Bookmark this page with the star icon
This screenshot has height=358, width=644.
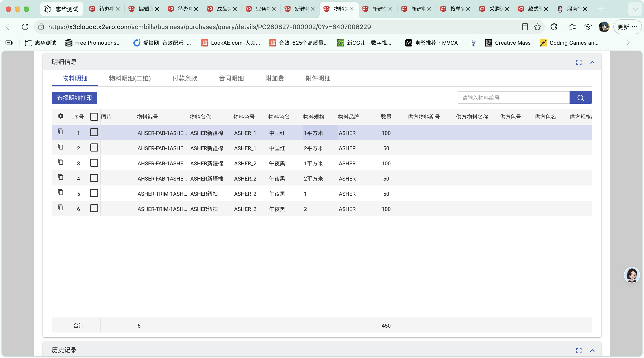538,27
